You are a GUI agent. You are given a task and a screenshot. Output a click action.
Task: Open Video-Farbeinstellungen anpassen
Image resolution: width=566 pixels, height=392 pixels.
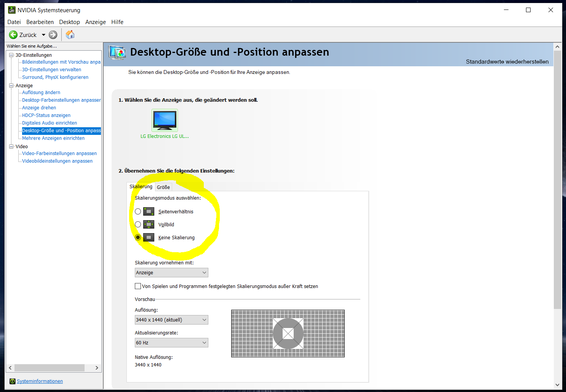coord(59,154)
